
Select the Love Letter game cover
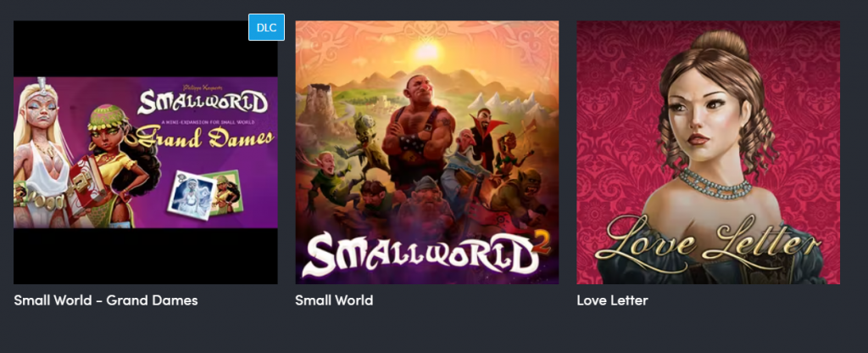(x=708, y=153)
